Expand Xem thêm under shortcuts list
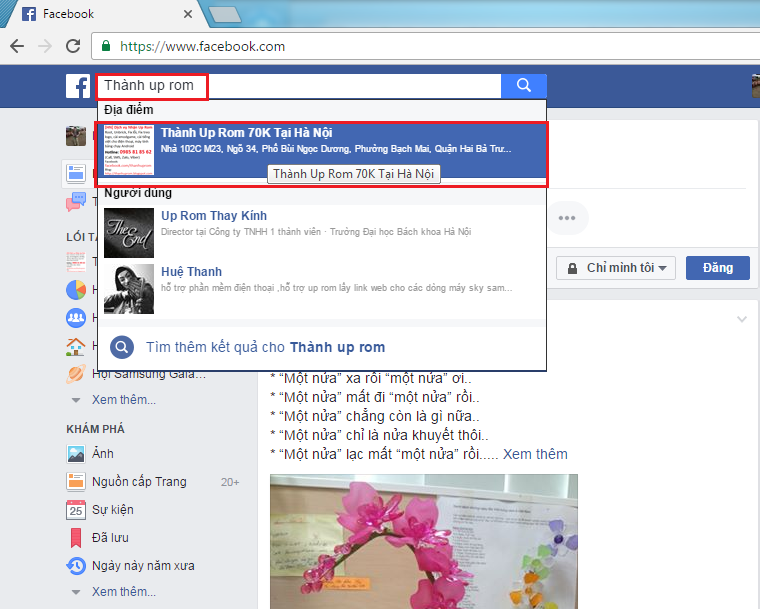This screenshot has height=611, width=760. [123, 400]
